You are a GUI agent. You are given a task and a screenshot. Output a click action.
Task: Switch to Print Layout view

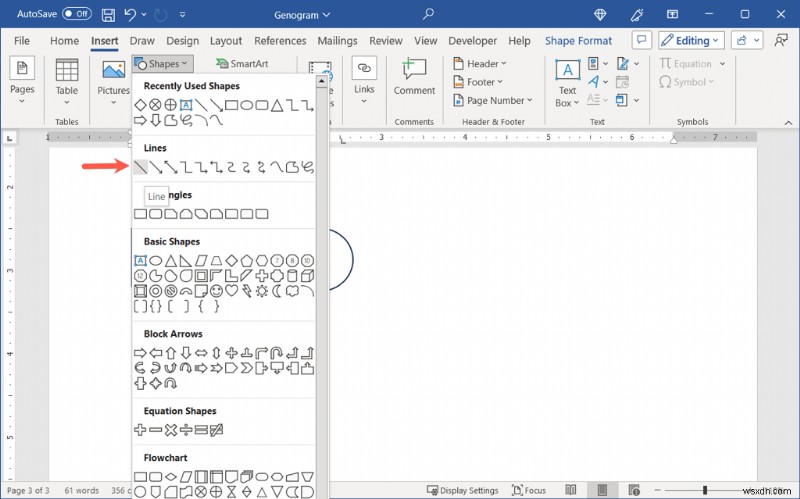pos(602,490)
